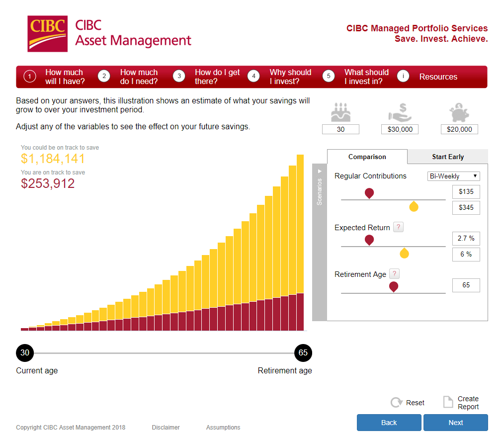Edit the 2.7 % expected return field
Viewport: 504px width, 435px height.
coord(466,238)
